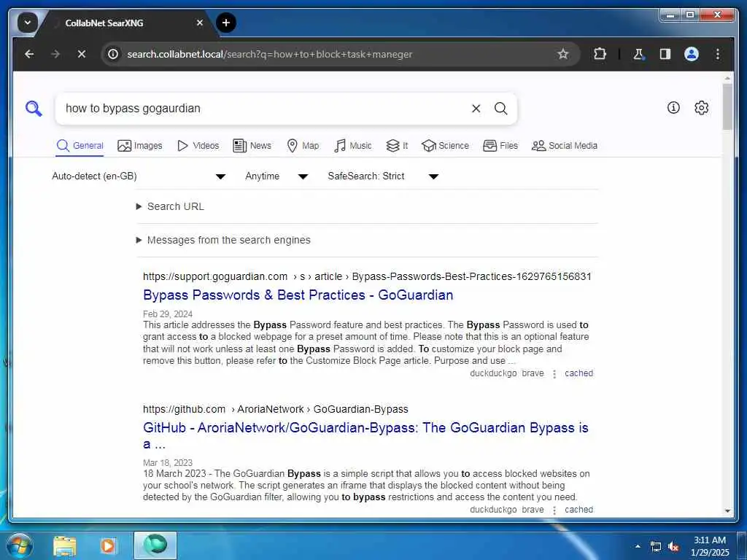Switch to the Files tab

(x=500, y=146)
